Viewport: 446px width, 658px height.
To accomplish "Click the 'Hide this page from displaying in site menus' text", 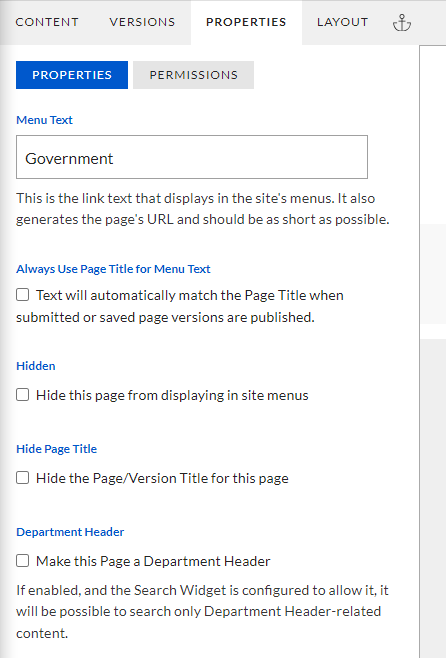I will coord(172,395).
